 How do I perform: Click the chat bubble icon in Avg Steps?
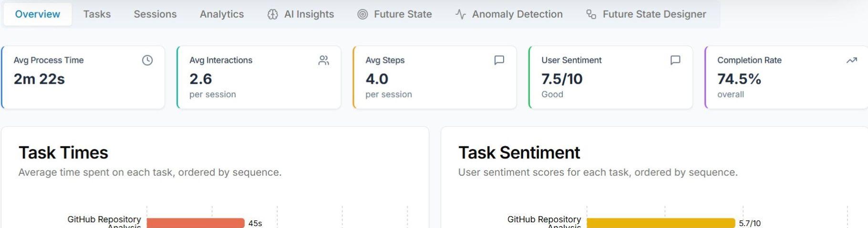point(499,60)
